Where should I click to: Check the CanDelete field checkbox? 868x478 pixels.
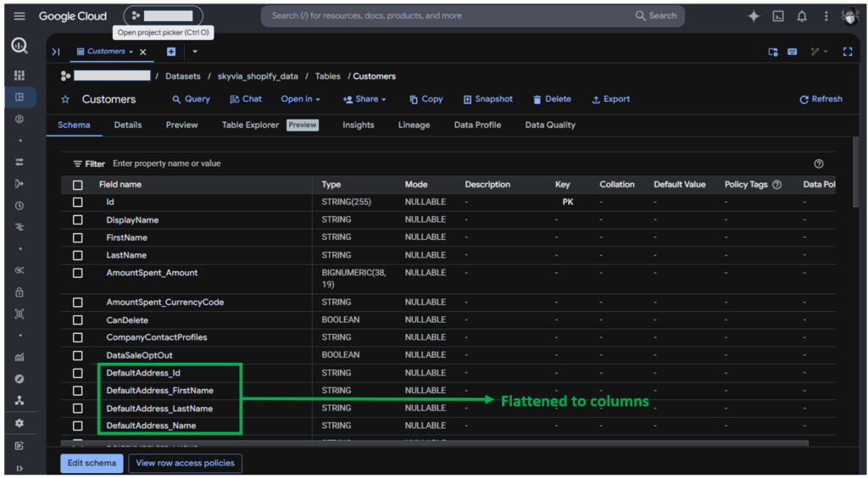[x=77, y=320]
